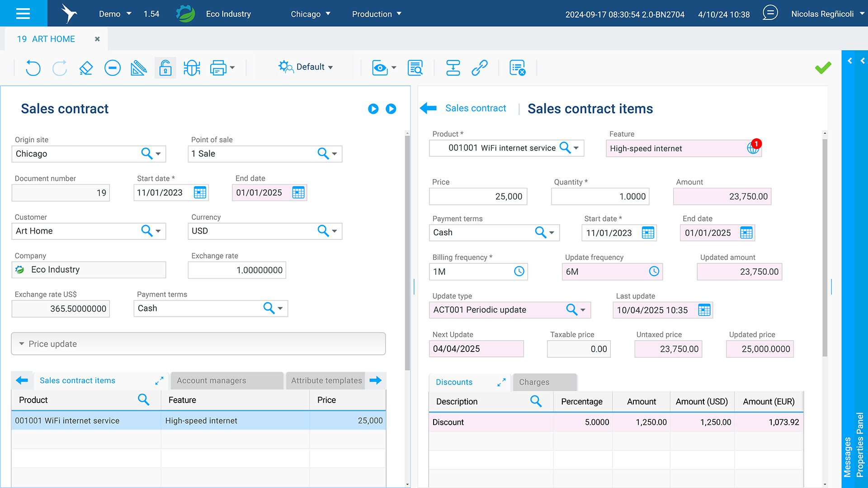This screenshot has width=868, height=488.
Task: Open the chat messages icon in header
Action: point(770,13)
